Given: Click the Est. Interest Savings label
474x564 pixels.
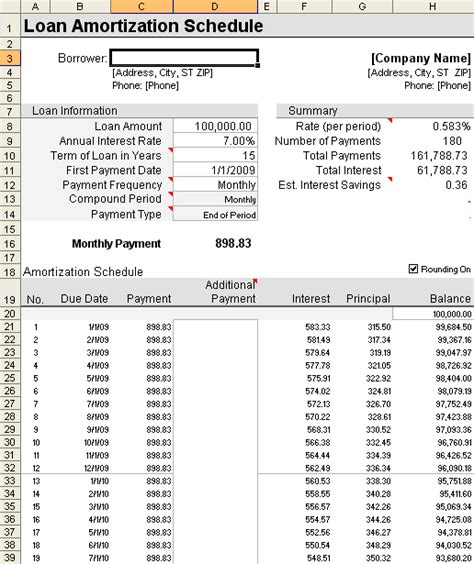Looking at the screenshot, I should [x=329, y=185].
